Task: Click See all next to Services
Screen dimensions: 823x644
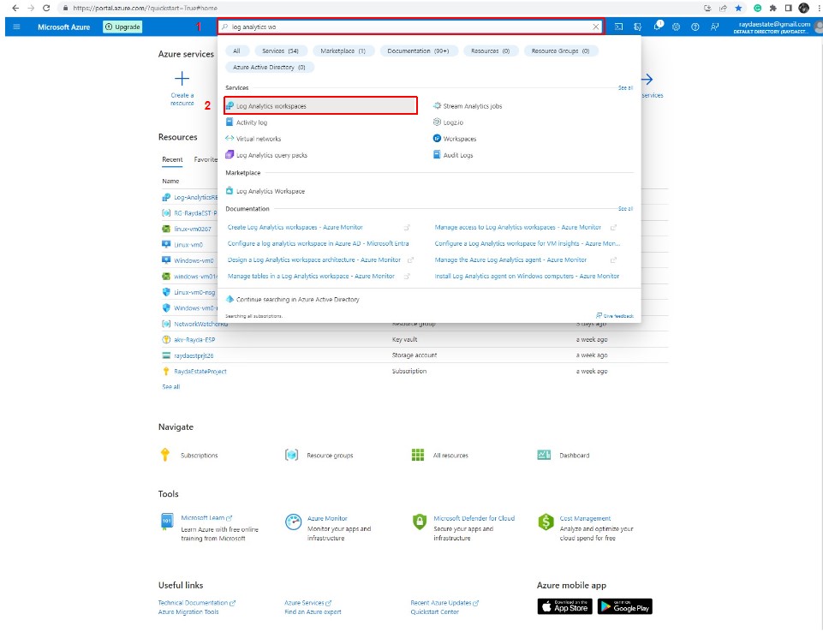Action: [x=625, y=88]
